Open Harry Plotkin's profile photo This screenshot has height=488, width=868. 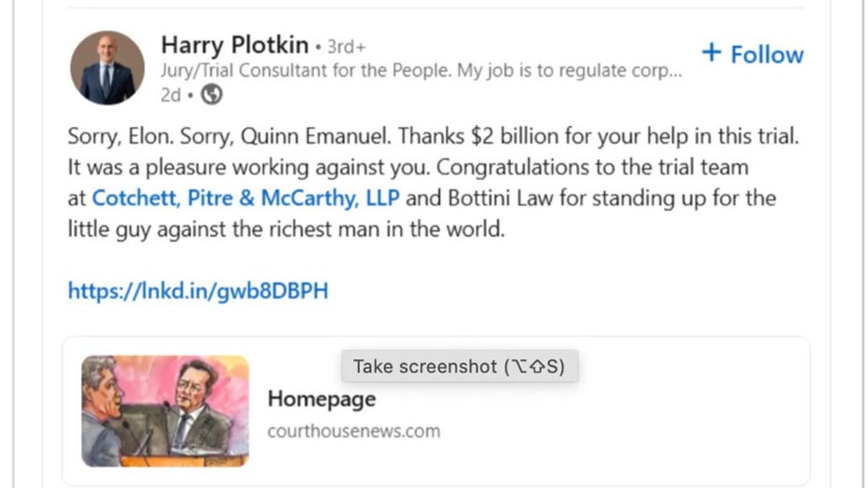tap(107, 68)
